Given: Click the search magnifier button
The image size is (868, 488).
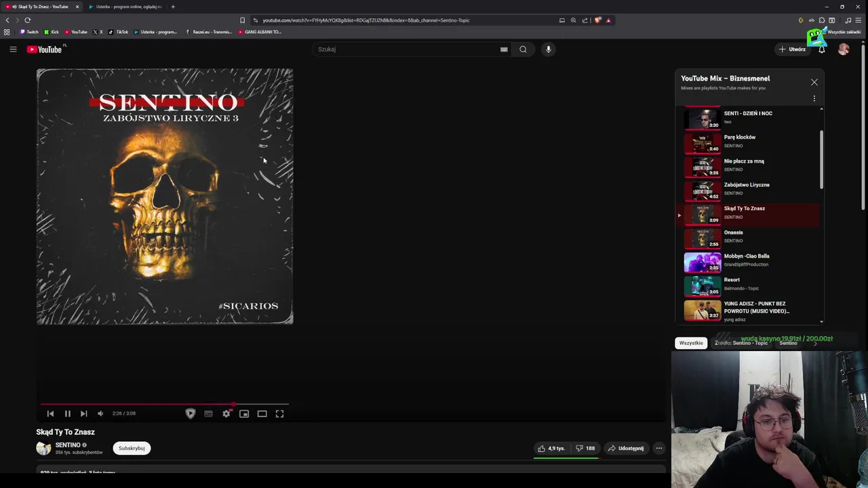Looking at the screenshot, I should pos(523,49).
